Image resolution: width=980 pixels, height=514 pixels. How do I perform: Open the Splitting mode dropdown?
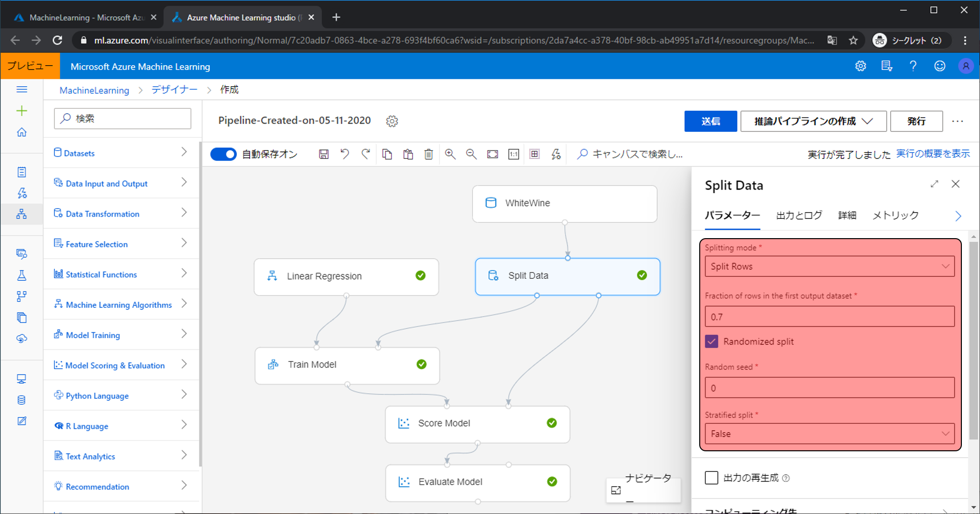point(829,267)
